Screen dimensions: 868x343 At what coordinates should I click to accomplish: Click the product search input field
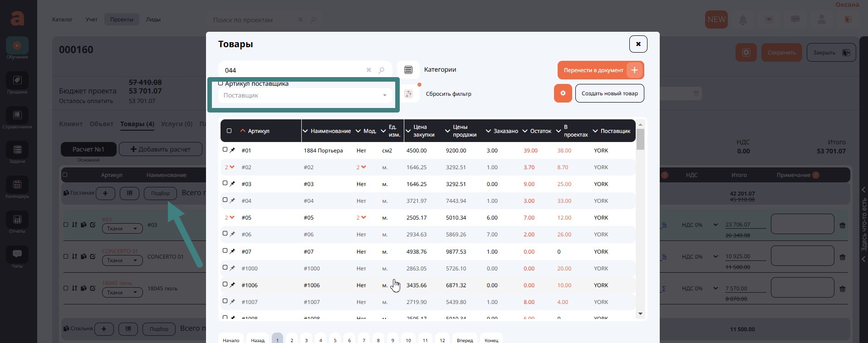pos(293,70)
